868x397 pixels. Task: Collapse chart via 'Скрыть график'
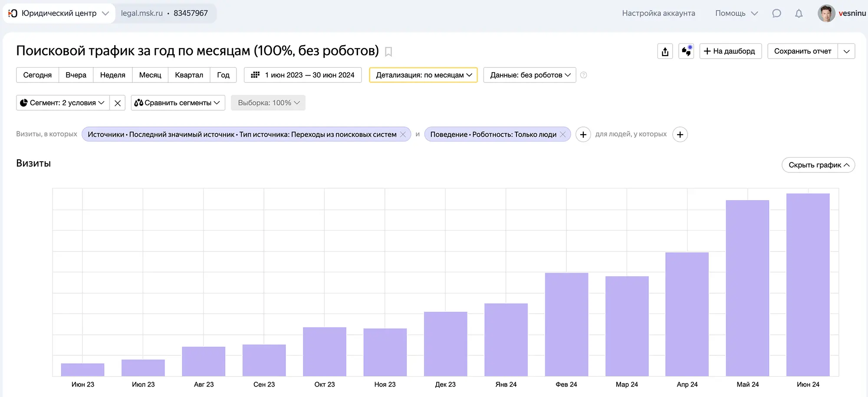click(x=818, y=165)
